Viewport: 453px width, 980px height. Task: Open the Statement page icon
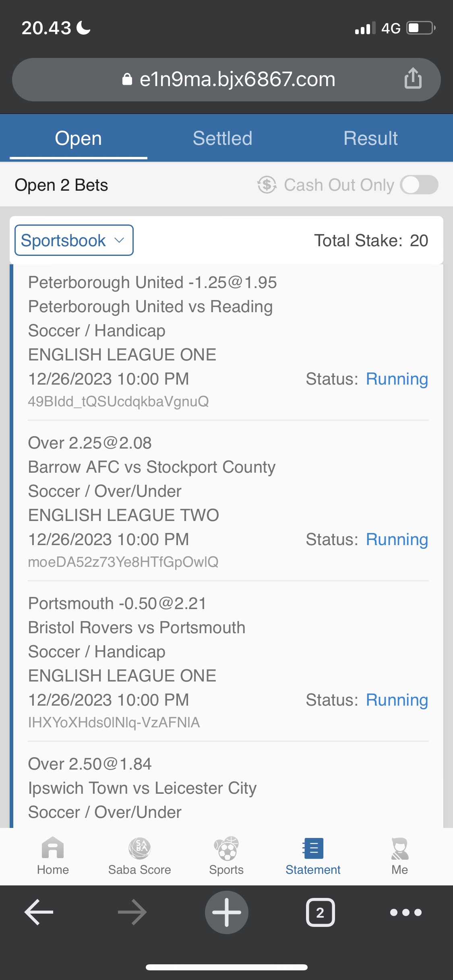(313, 849)
